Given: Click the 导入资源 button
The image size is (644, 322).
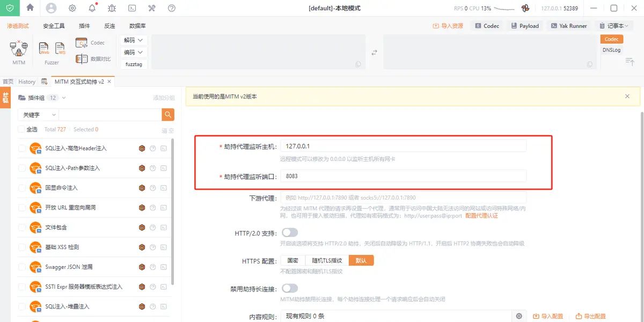Looking at the screenshot, I should pos(448,26).
